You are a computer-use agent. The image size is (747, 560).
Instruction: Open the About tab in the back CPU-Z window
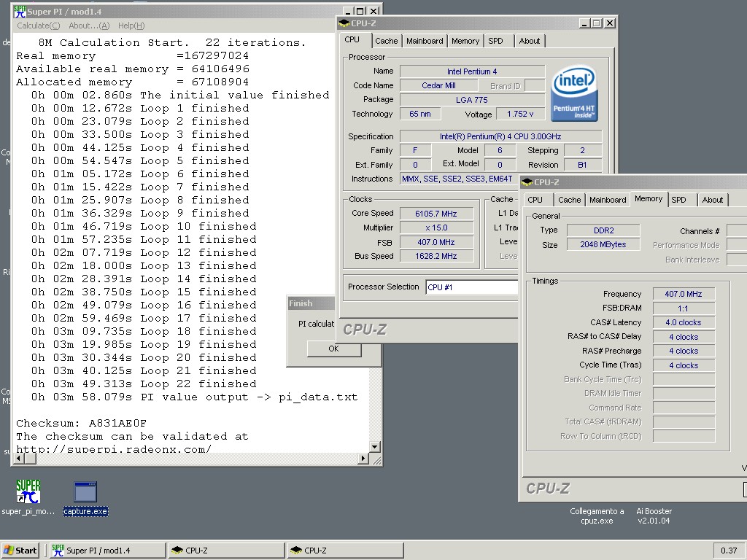coord(530,41)
